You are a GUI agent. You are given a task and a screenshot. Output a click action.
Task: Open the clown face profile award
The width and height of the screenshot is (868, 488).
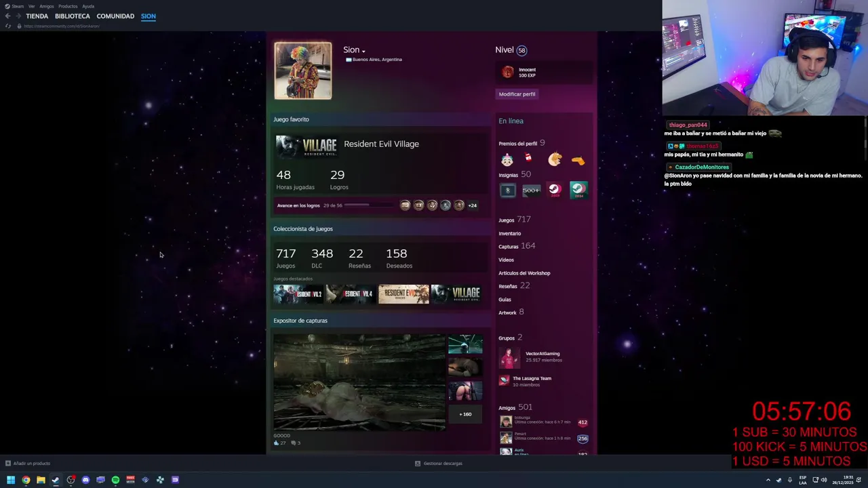coord(507,160)
